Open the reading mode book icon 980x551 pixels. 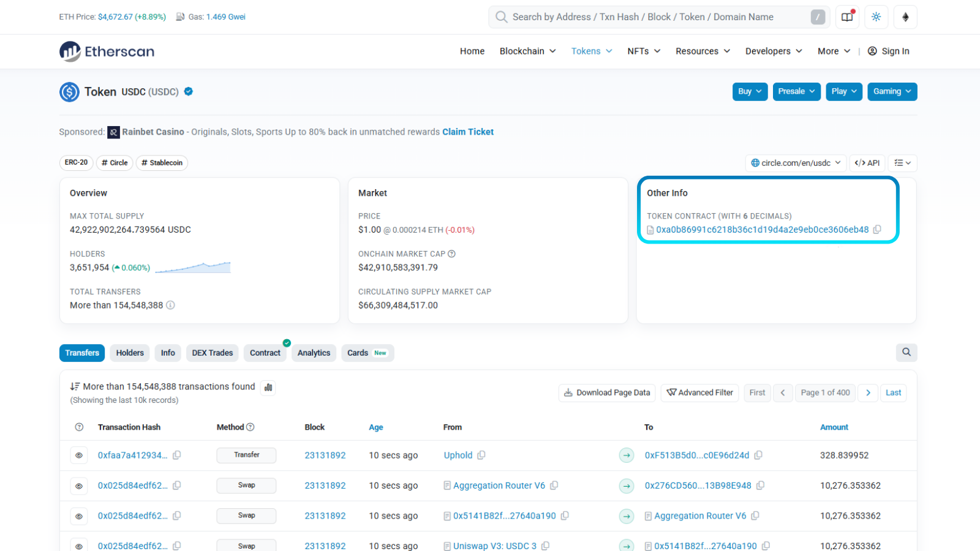(x=847, y=17)
